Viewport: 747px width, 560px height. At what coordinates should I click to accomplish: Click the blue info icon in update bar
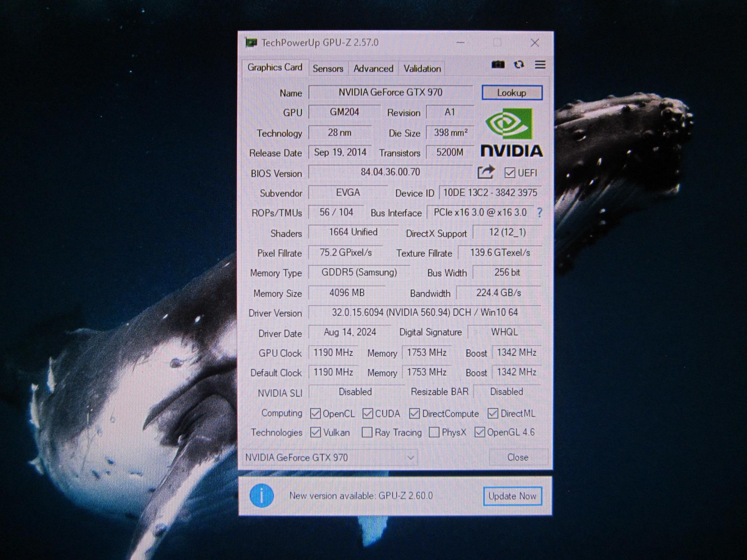click(x=262, y=495)
